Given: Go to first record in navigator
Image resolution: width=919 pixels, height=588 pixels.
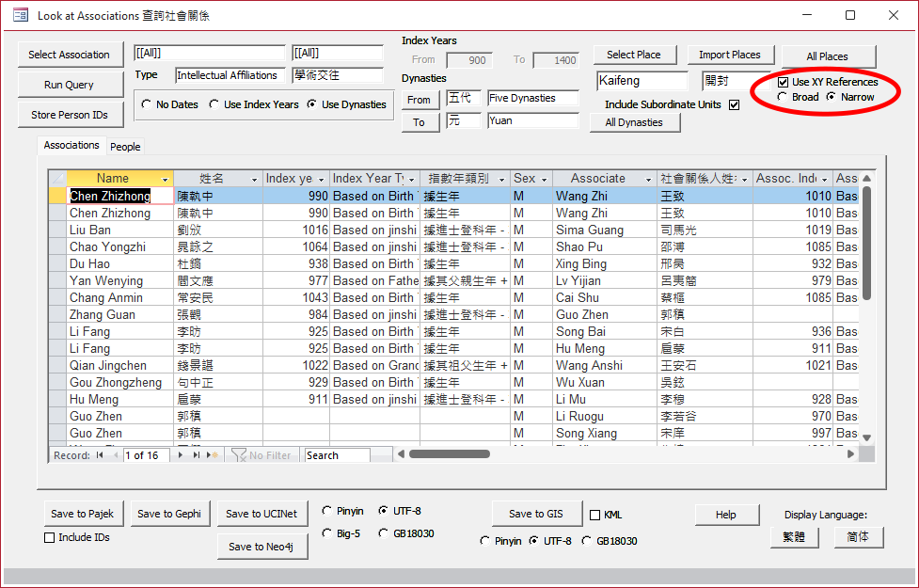Looking at the screenshot, I should tap(100, 455).
